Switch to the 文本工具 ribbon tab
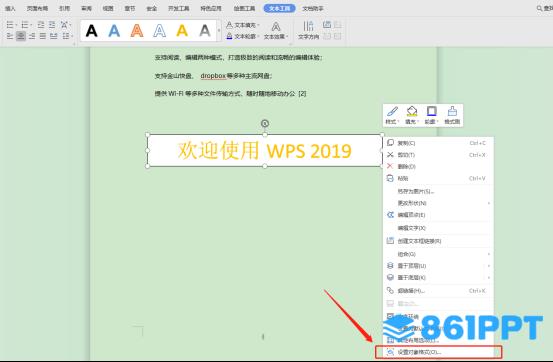The width and height of the screenshot is (553, 362). point(279,8)
